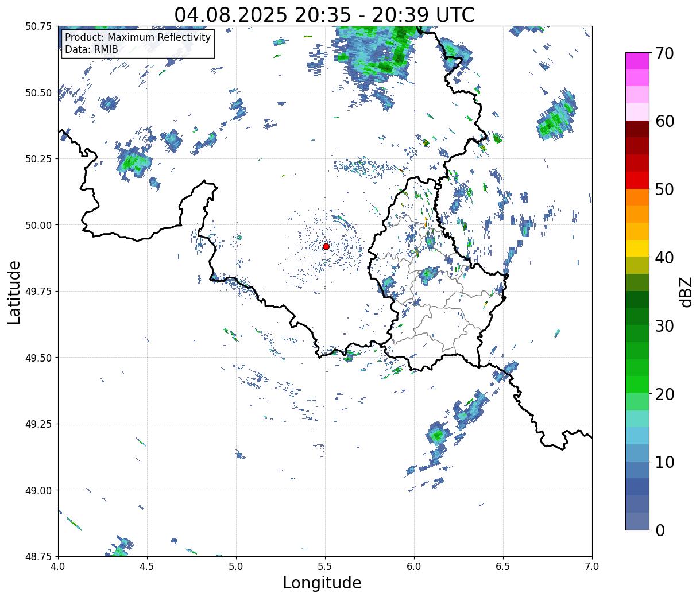Screen dimensions: 700x597
Task: Click the plot title showing 04.08.2025 time range
Action: (324, 14)
